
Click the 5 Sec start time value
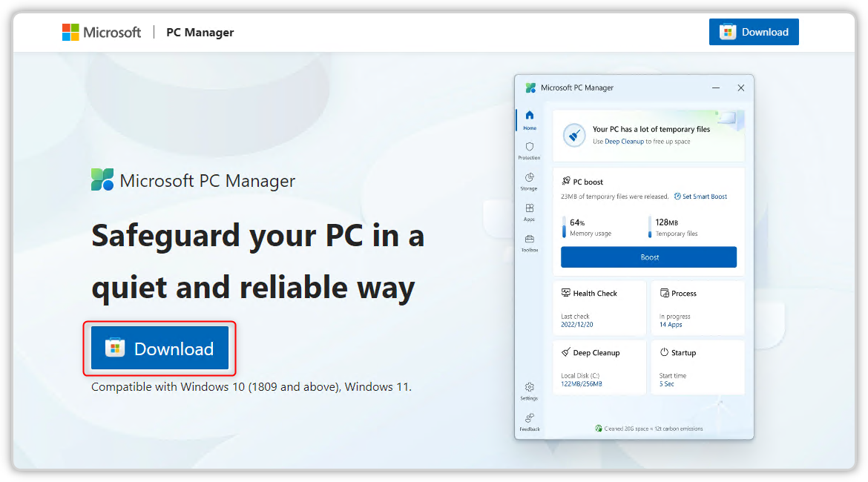point(666,384)
